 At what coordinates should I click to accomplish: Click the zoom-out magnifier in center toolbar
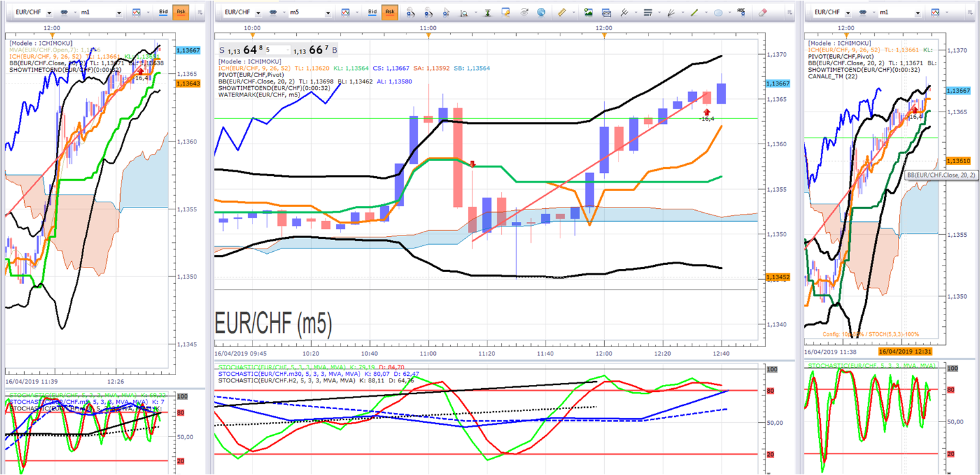428,12
